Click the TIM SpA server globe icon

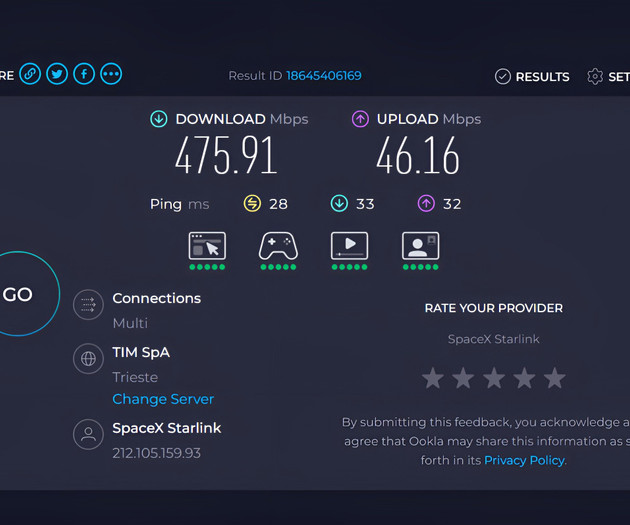pos(88,359)
